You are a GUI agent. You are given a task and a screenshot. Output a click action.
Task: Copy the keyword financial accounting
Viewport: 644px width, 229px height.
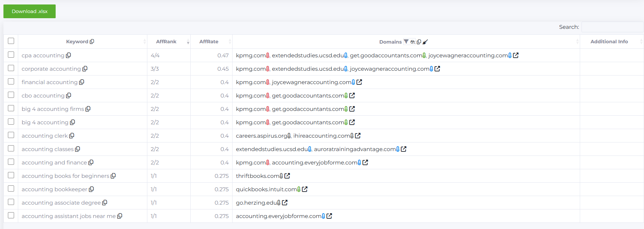(x=82, y=82)
